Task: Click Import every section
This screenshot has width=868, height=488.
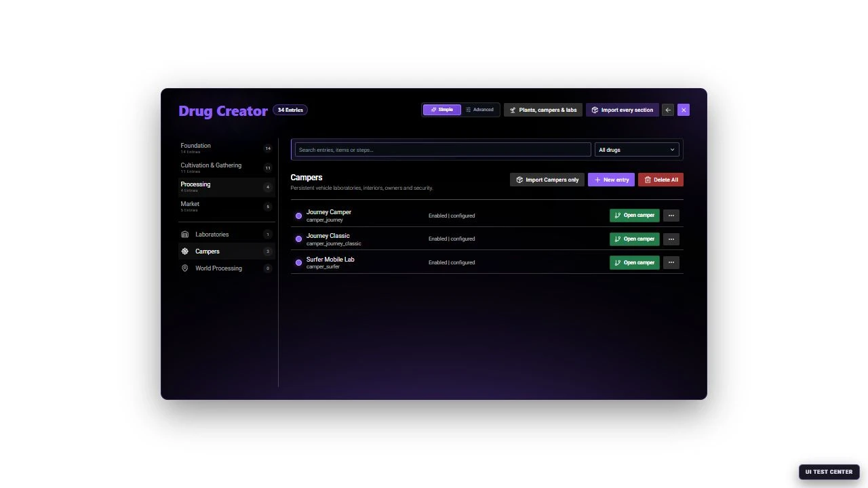Action: point(623,110)
